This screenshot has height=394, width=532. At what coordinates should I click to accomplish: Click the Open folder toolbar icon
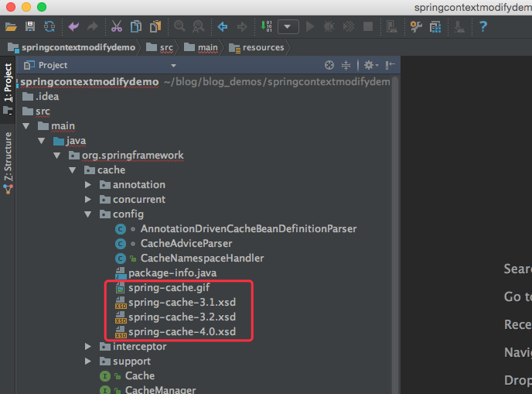(x=11, y=26)
